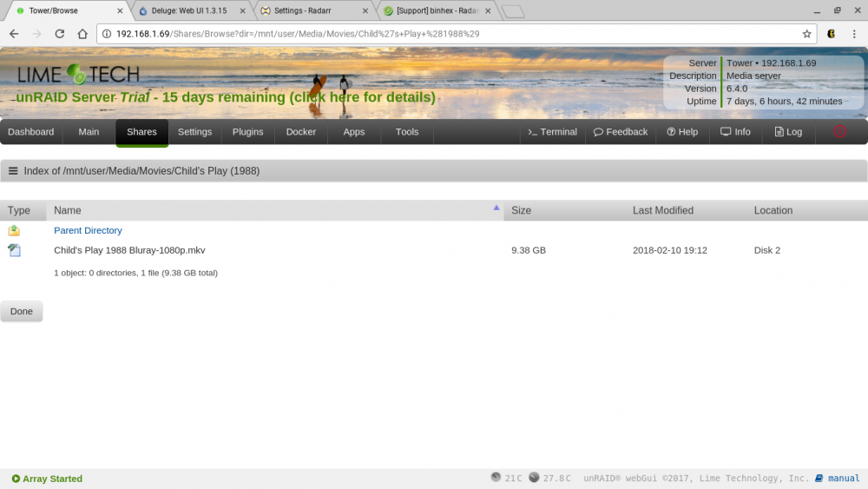Open the Main menu

[x=89, y=132]
